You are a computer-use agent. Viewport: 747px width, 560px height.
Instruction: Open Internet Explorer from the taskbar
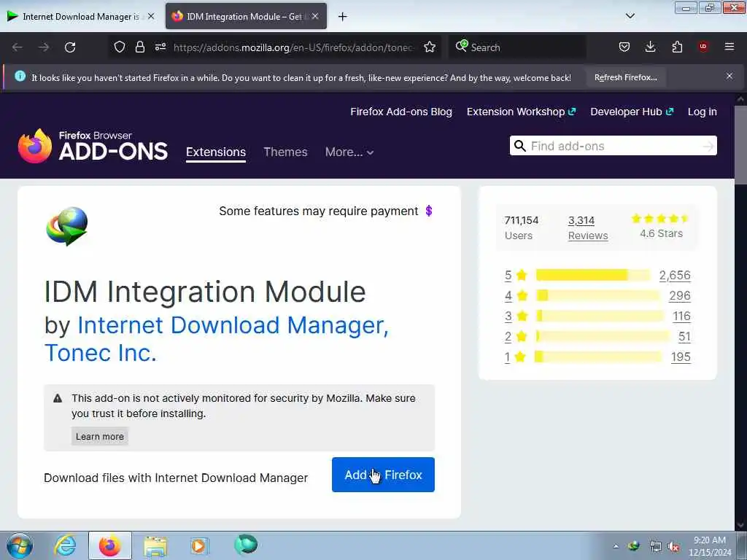pos(65,545)
